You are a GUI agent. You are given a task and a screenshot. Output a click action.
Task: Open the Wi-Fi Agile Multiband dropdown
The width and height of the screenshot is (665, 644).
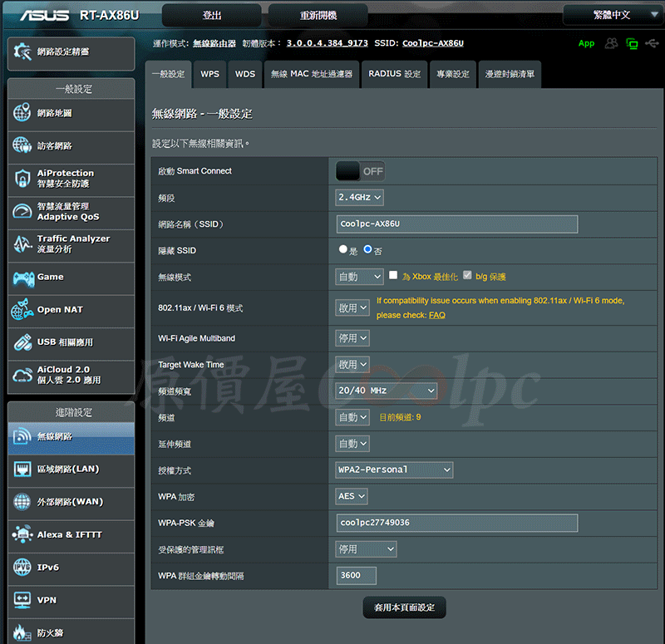(352, 338)
